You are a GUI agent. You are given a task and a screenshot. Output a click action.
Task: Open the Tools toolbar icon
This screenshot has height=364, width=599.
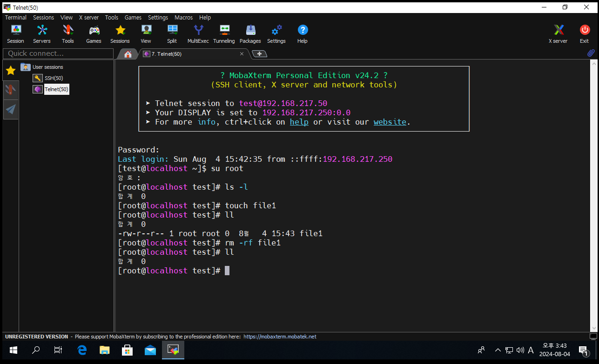click(x=68, y=34)
